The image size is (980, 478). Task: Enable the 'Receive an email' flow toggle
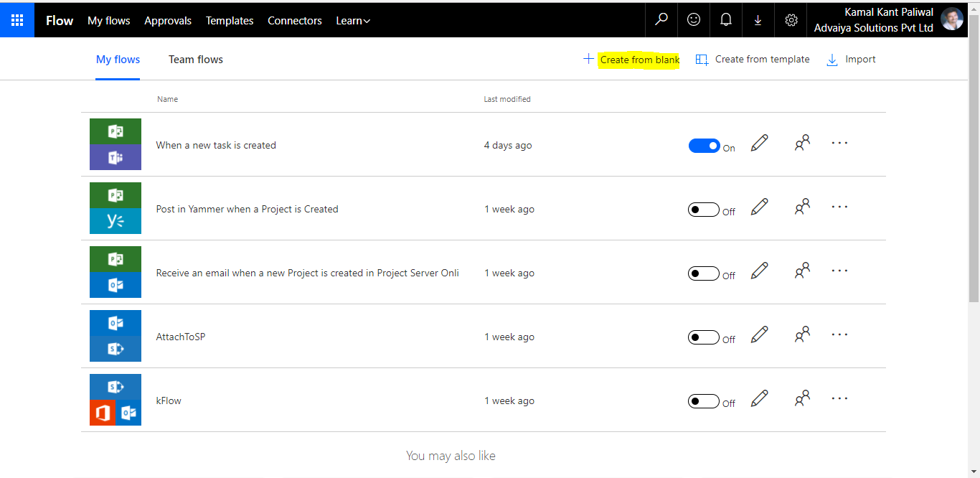(704, 273)
